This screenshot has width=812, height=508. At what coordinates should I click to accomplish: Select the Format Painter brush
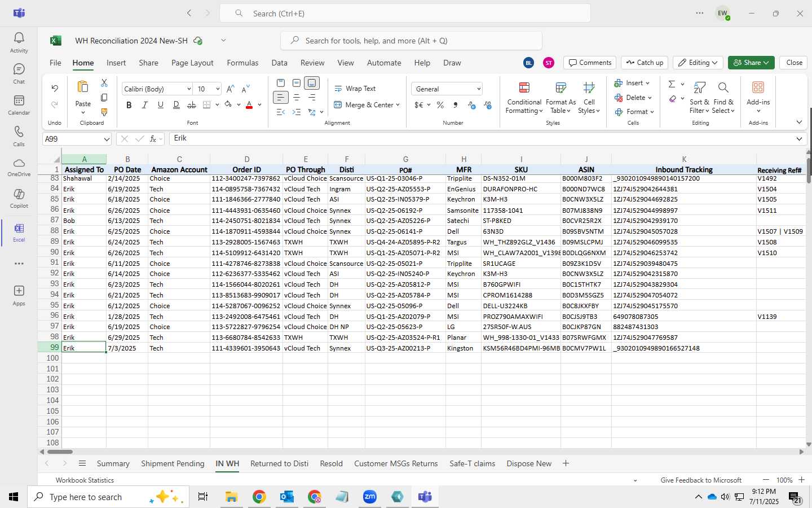click(x=104, y=112)
